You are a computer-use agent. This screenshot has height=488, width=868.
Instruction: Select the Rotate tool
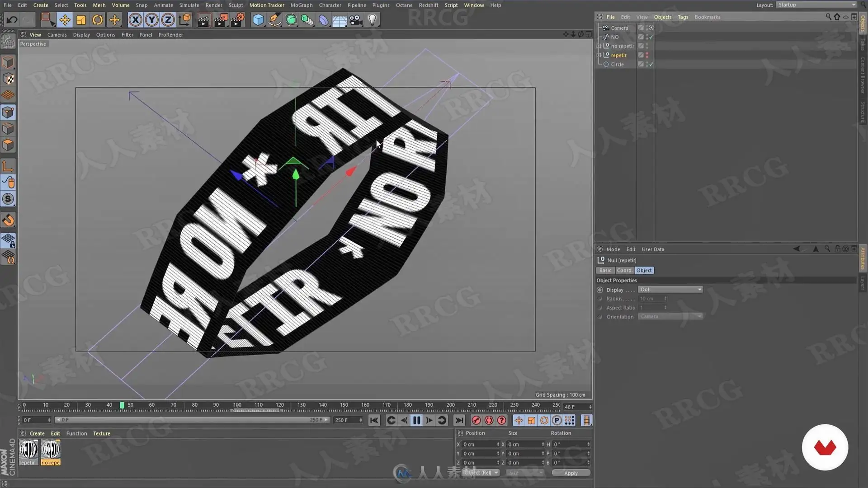[x=98, y=20]
